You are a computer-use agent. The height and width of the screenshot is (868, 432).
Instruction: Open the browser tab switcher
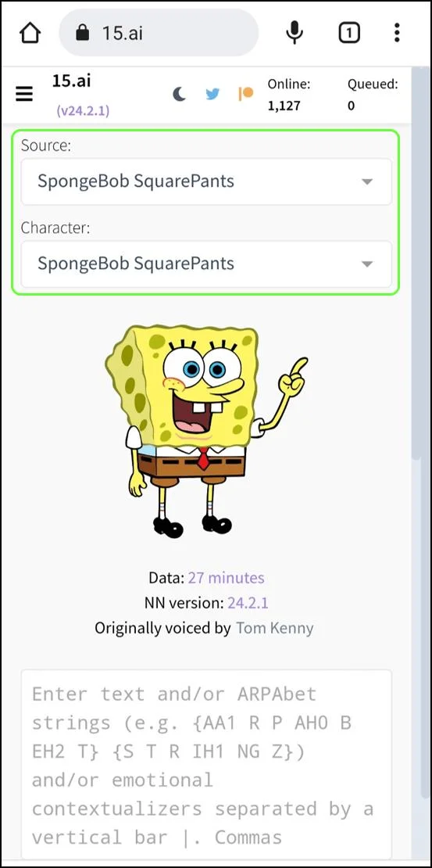348,33
